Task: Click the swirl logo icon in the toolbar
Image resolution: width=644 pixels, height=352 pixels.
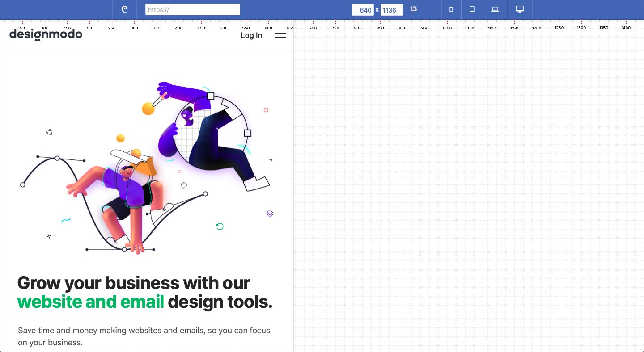Action: 124,9
